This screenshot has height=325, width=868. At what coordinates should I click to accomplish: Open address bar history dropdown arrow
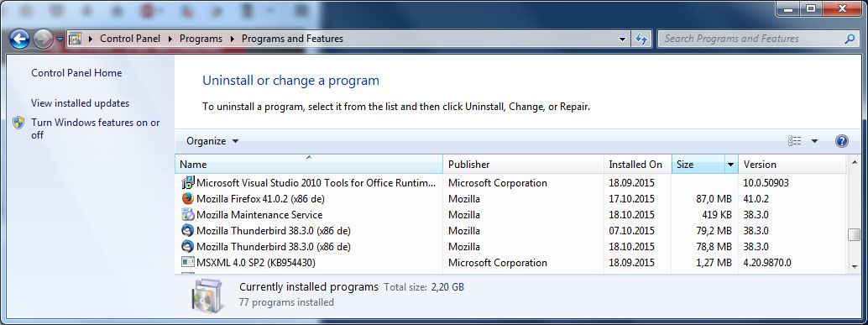[x=623, y=39]
